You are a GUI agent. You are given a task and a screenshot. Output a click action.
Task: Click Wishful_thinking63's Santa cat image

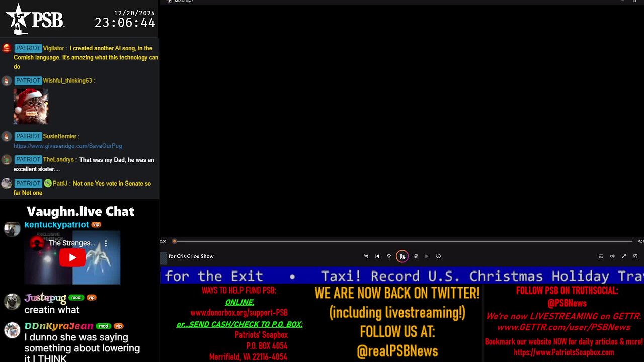click(x=31, y=107)
